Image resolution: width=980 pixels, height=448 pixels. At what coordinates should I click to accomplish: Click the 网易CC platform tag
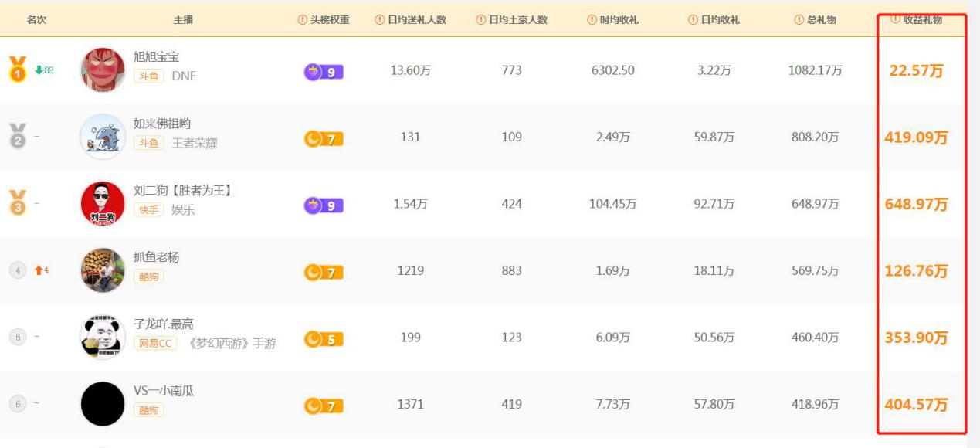click(x=155, y=344)
